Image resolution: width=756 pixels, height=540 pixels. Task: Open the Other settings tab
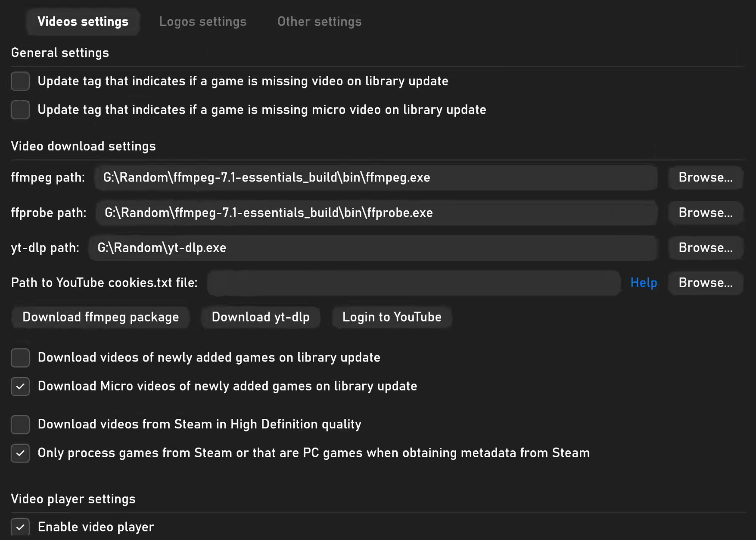(x=319, y=22)
